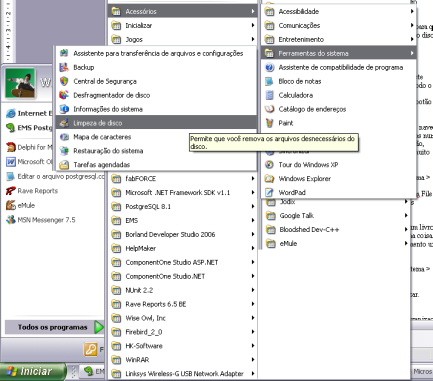The image size is (433, 381).
Task: Click the Restauração do sistema icon
Action: 64,151
